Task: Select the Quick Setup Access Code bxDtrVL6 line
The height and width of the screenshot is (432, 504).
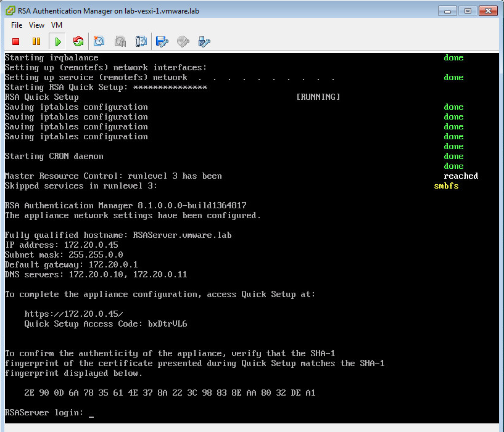Action: [105, 324]
